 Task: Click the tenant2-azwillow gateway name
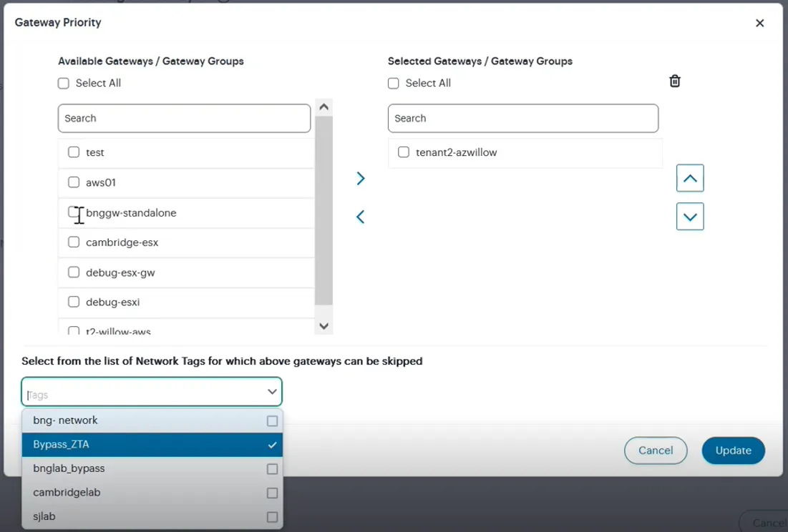pyautogui.click(x=457, y=152)
